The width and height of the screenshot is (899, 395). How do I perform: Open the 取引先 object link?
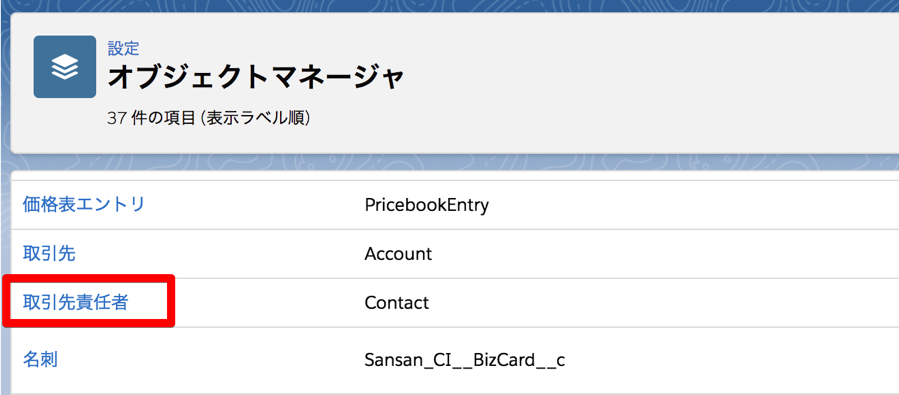(x=49, y=253)
